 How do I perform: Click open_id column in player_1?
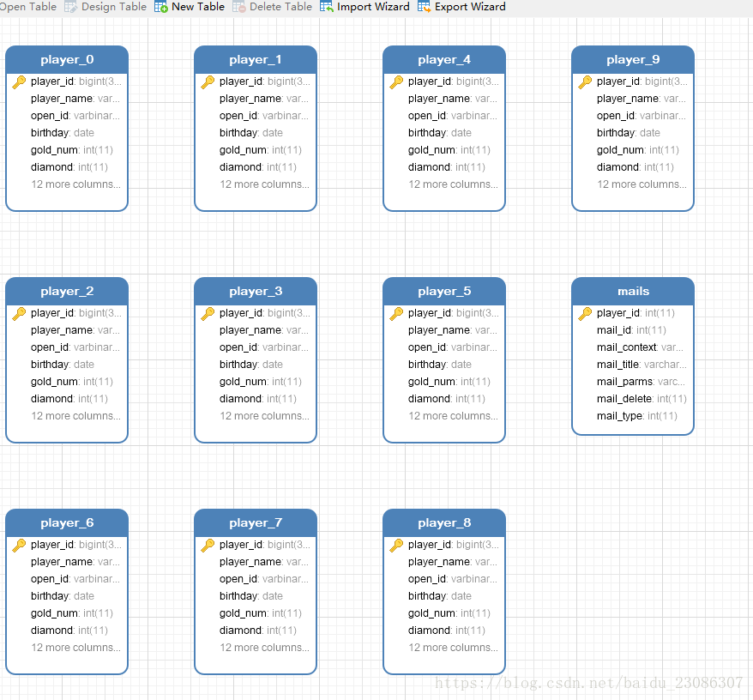[264, 116]
